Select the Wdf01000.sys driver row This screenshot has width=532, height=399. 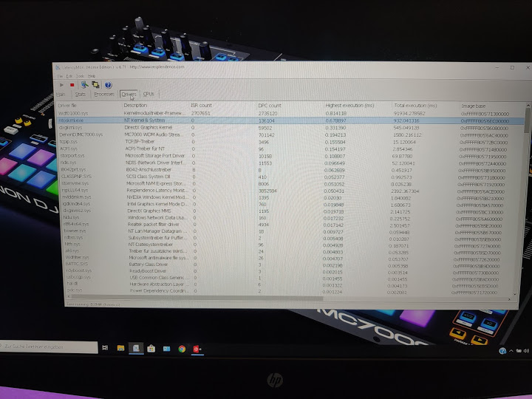pos(291,113)
